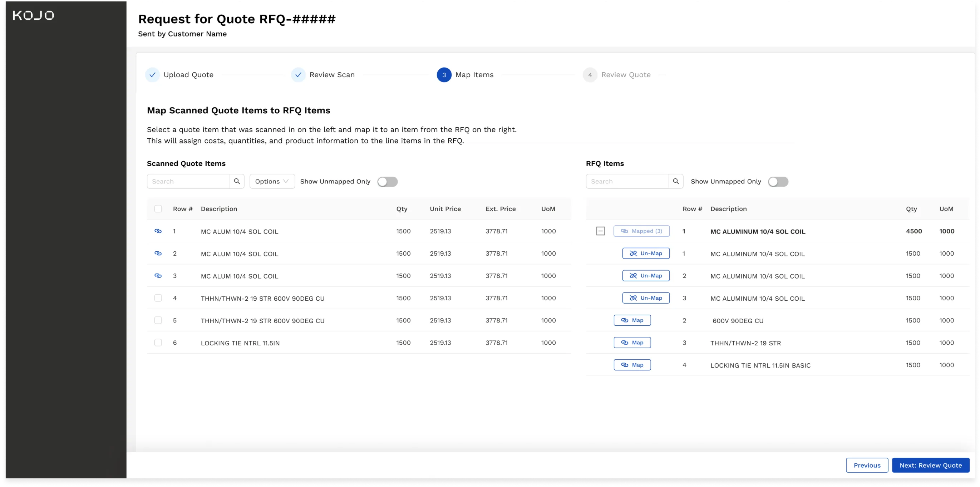Click the step 4 Review Quote circle
Image resolution: width=980 pixels, height=487 pixels.
click(590, 75)
